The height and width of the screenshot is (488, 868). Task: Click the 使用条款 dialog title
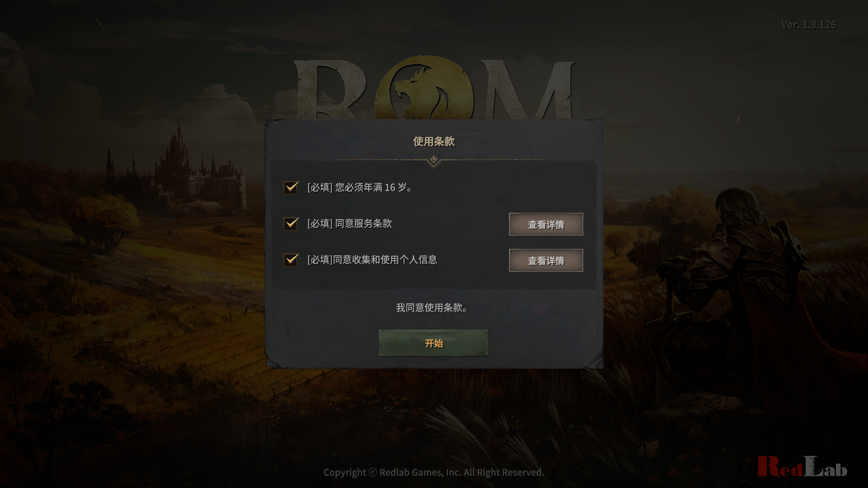click(x=434, y=141)
